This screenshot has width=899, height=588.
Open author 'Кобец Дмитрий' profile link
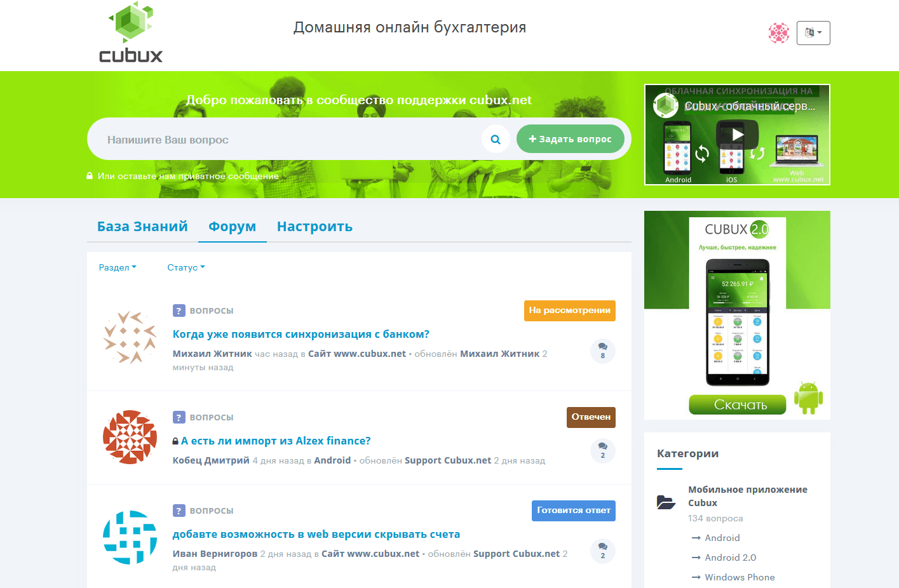211,460
